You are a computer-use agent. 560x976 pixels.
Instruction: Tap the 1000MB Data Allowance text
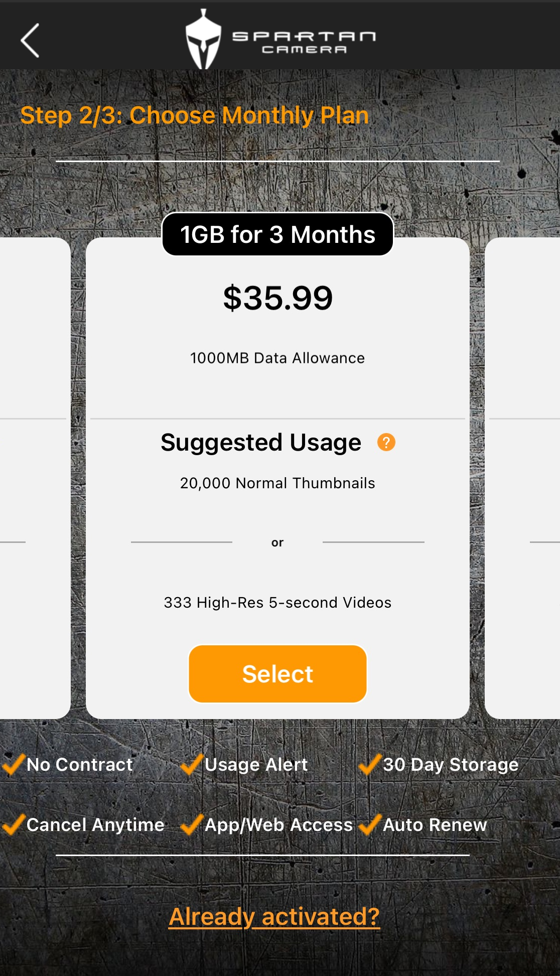277,358
